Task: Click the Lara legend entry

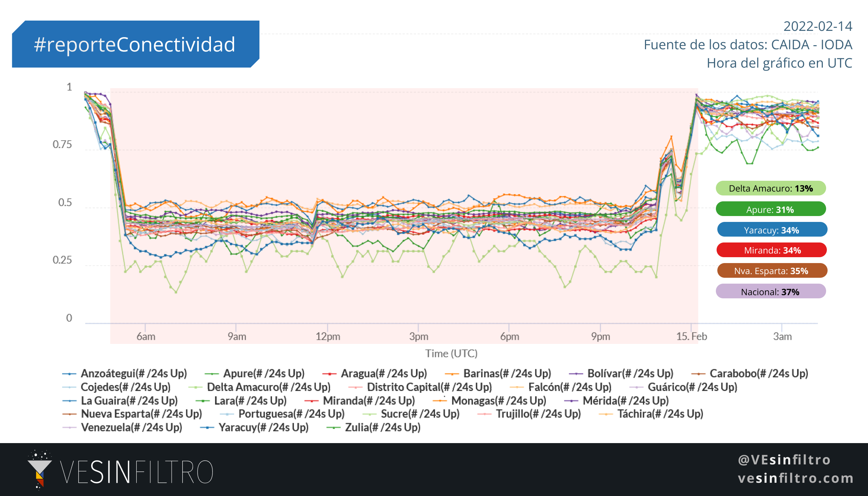Action: (x=241, y=400)
